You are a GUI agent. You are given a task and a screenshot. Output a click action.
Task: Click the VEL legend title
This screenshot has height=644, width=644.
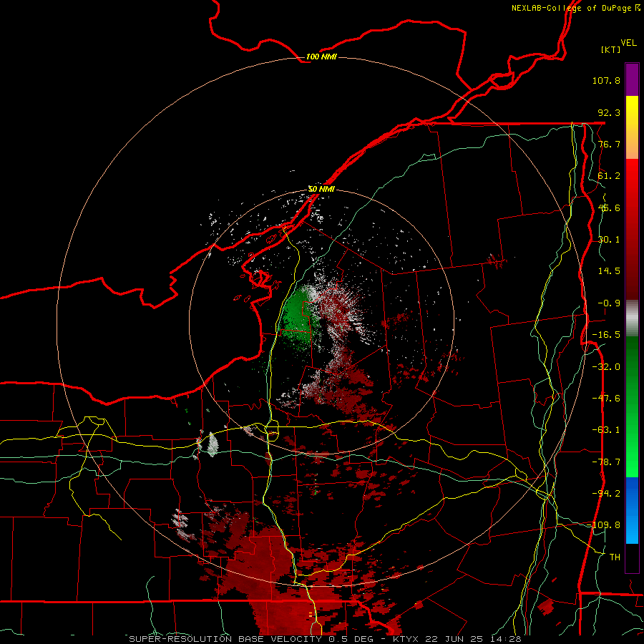[x=628, y=43]
